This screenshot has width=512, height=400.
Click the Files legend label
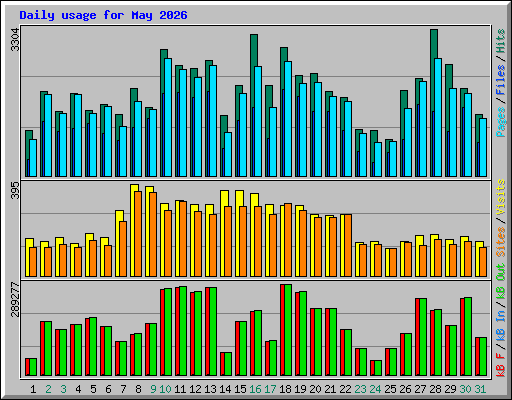tap(501, 79)
